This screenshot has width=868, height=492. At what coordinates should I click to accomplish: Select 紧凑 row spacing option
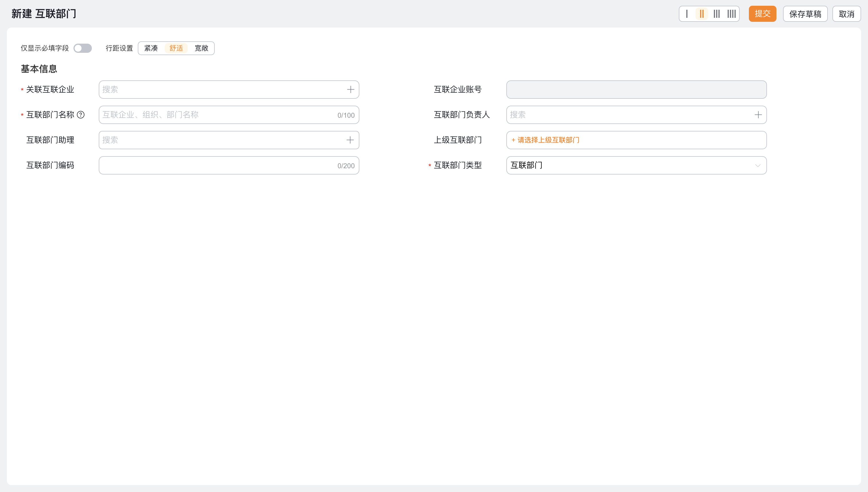pyautogui.click(x=151, y=48)
